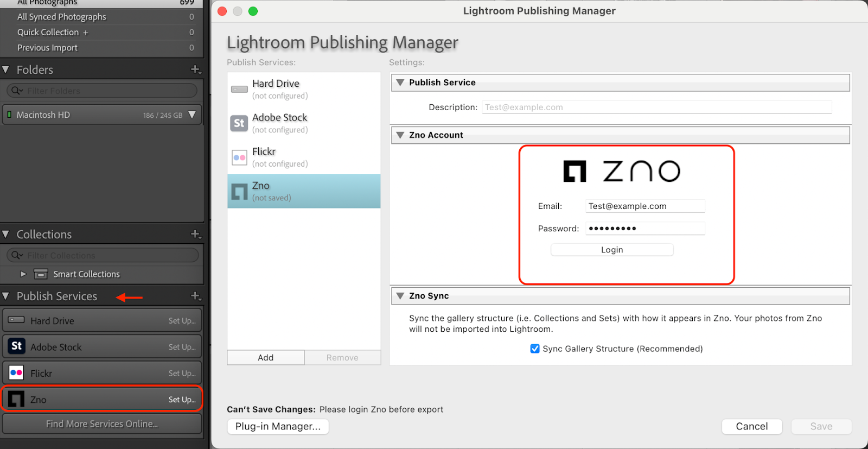Open Macintosh HD volume dropdown arrow
The image size is (868, 449).
[192, 115]
